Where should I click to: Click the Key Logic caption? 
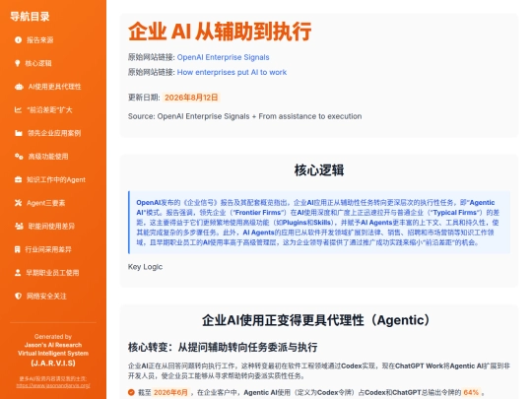pos(145,267)
